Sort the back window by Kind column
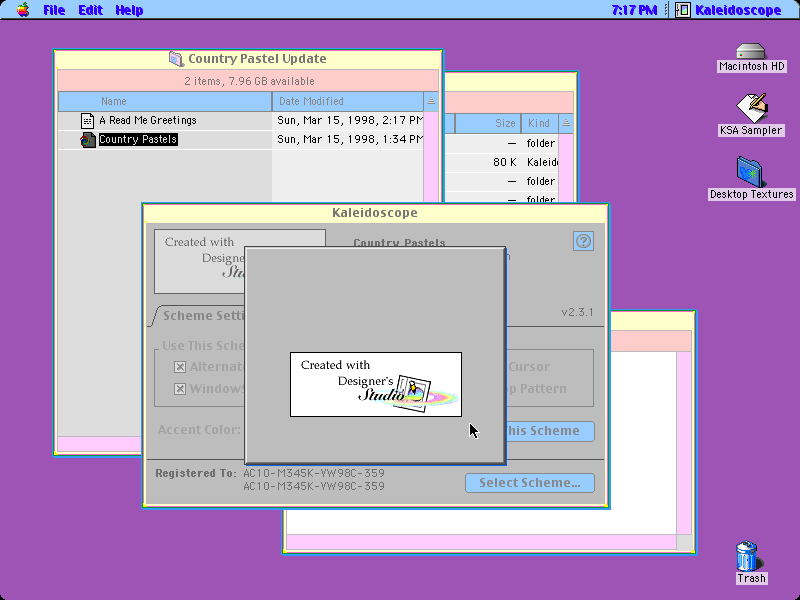The height and width of the screenshot is (600, 800). coord(539,123)
